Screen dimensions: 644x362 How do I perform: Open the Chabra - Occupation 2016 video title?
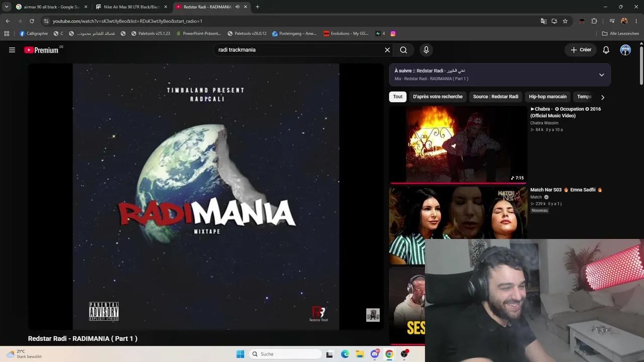pos(566,112)
